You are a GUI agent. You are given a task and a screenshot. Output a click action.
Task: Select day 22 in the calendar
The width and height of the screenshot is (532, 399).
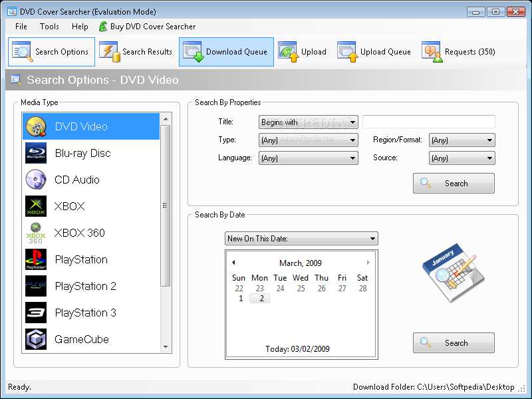pyautogui.click(x=239, y=289)
